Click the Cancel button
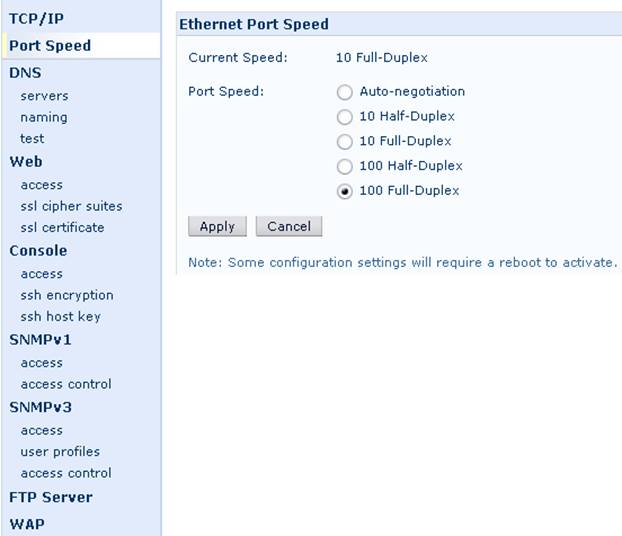This screenshot has width=622, height=536. pyautogui.click(x=289, y=226)
